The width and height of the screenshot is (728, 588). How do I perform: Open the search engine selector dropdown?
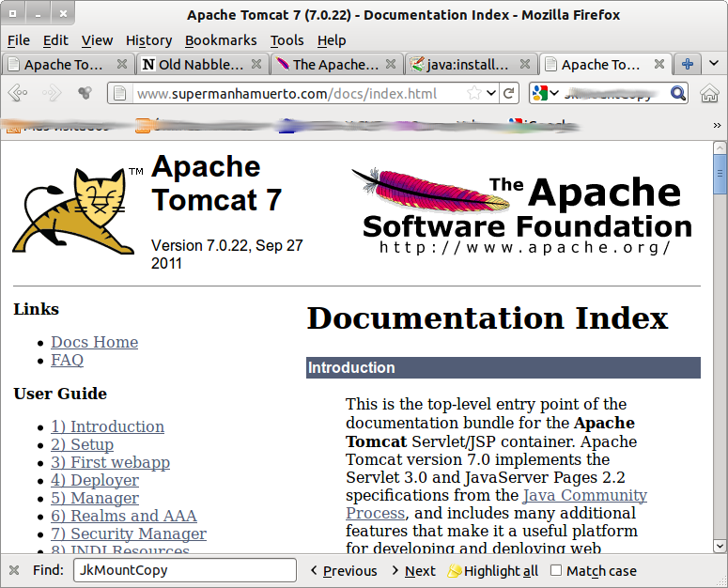[545, 93]
